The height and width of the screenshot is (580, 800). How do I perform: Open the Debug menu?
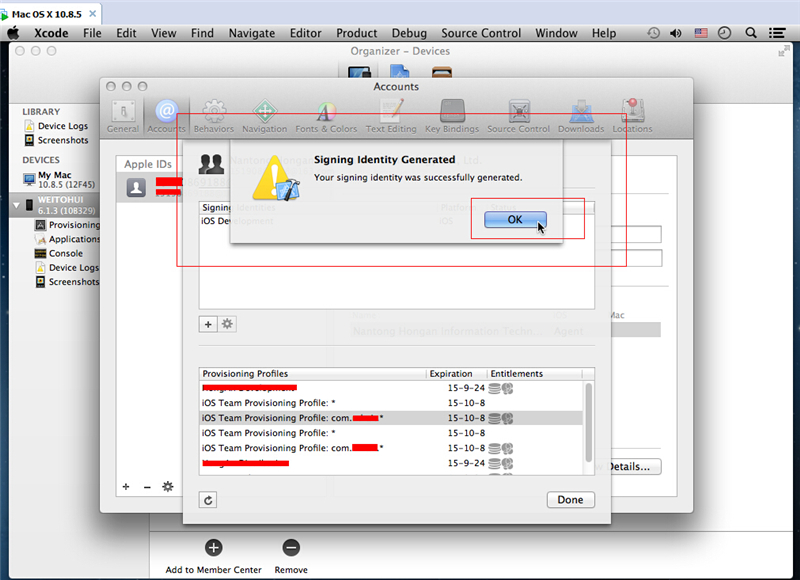click(409, 33)
